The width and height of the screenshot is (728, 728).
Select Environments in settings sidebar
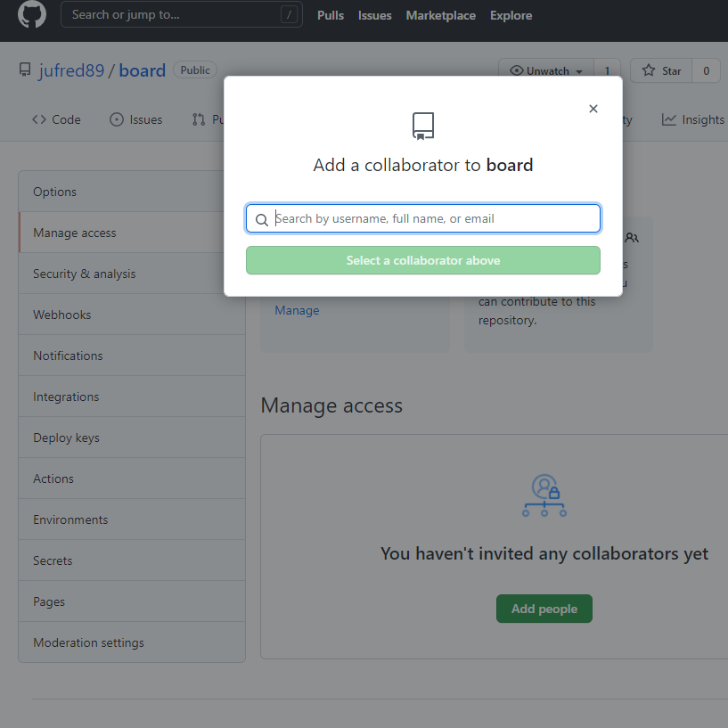coord(131,519)
